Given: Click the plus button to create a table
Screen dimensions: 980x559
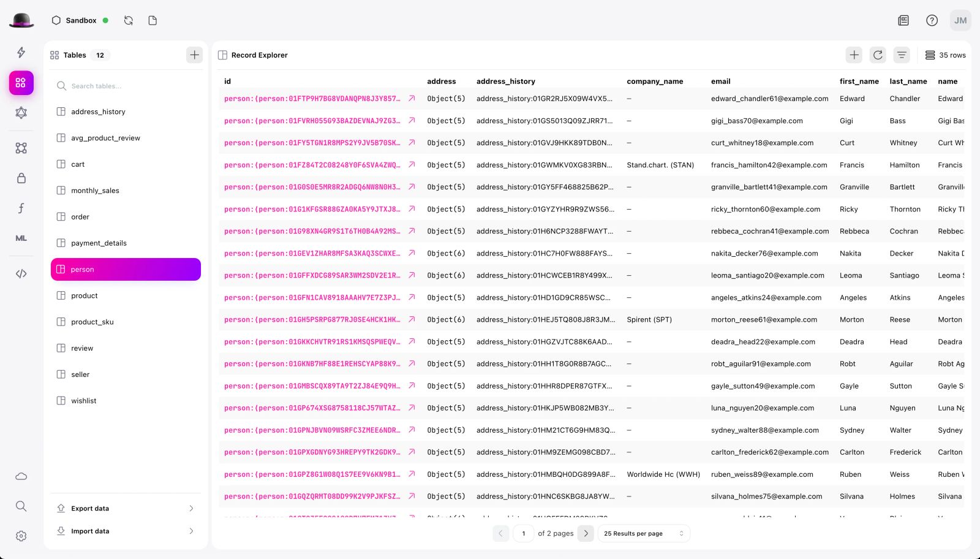Looking at the screenshot, I should coord(194,55).
